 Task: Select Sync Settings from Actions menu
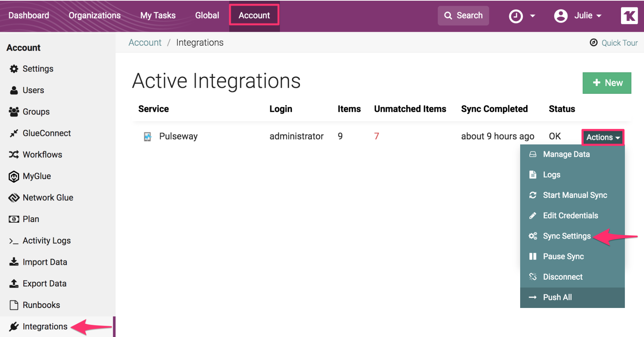point(567,236)
